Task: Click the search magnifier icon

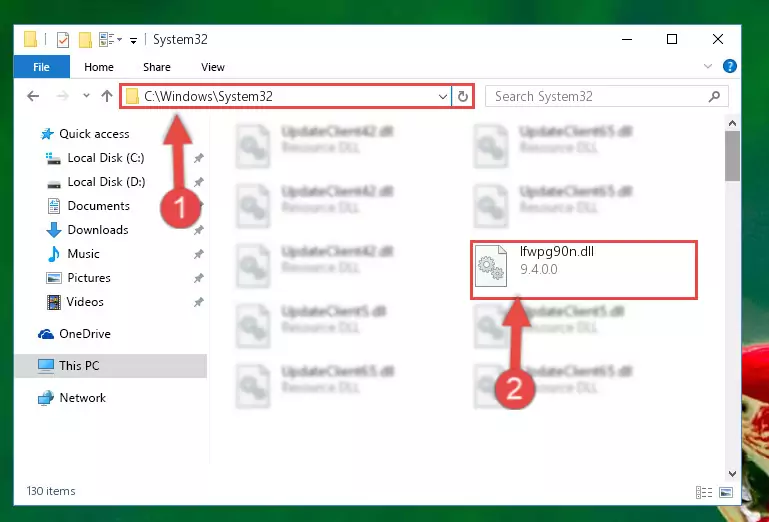Action: pyautogui.click(x=715, y=96)
